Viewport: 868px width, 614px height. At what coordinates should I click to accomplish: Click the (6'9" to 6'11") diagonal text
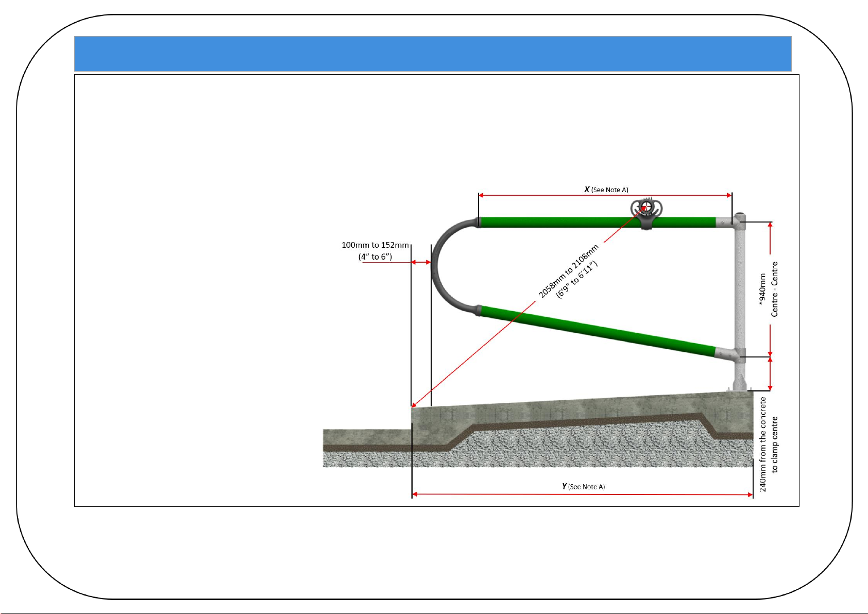pyautogui.click(x=577, y=280)
